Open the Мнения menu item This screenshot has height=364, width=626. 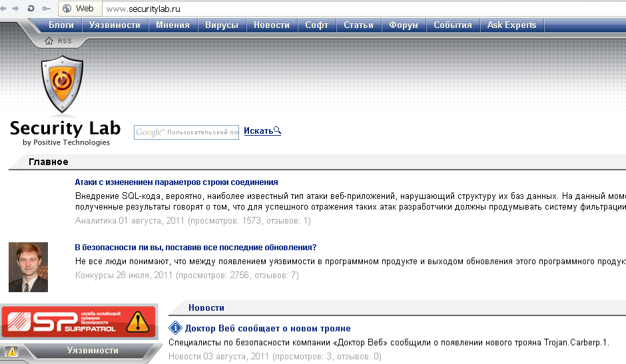click(172, 25)
